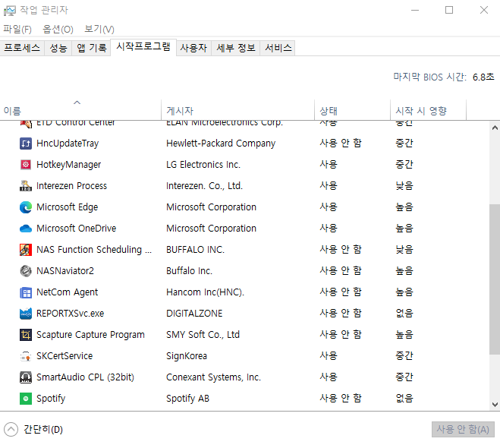Click the BUFFALO INC. publisher cell
500x448 pixels.
pos(196,250)
